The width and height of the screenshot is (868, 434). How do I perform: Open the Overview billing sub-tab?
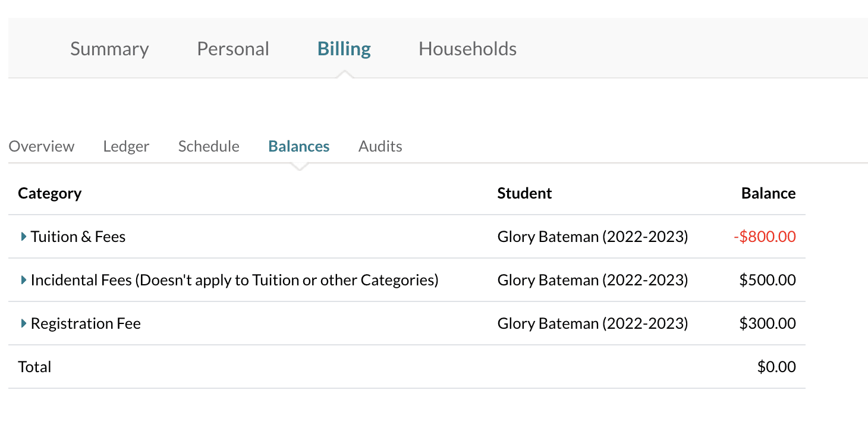[42, 146]
